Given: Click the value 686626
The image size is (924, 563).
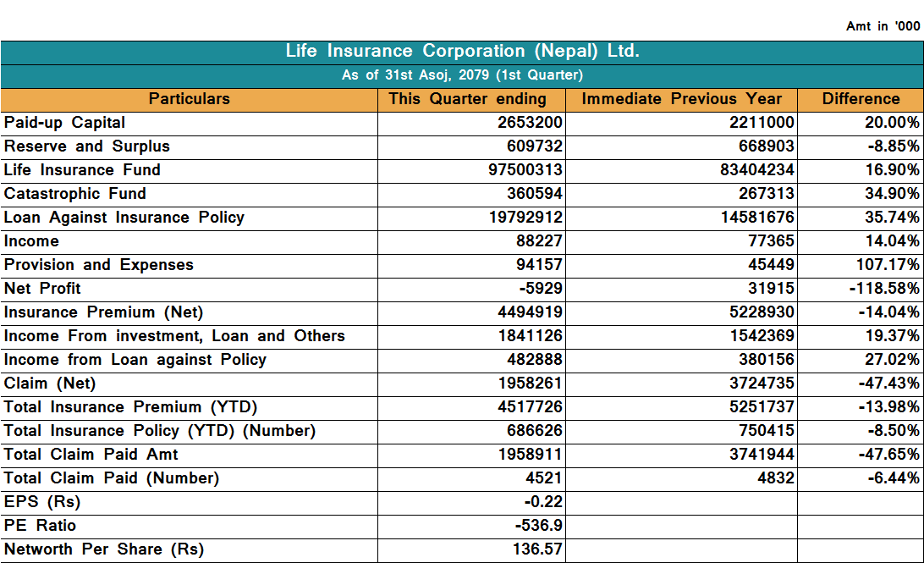Looking at the screenshot, I should coord(535,430).
